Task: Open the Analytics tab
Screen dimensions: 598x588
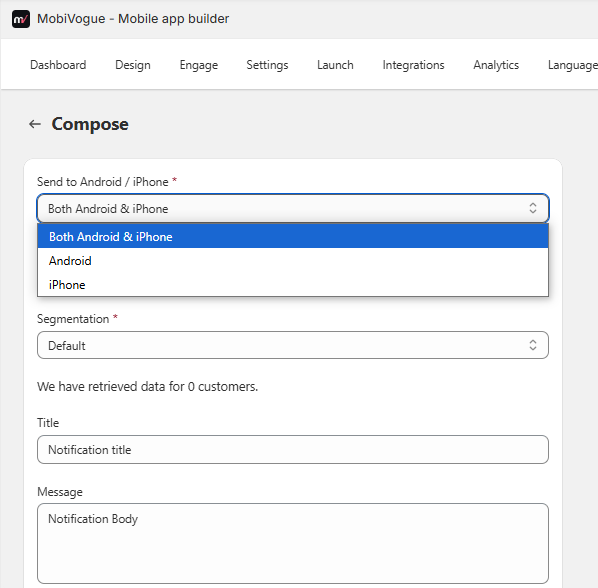Action: (496, 65)
